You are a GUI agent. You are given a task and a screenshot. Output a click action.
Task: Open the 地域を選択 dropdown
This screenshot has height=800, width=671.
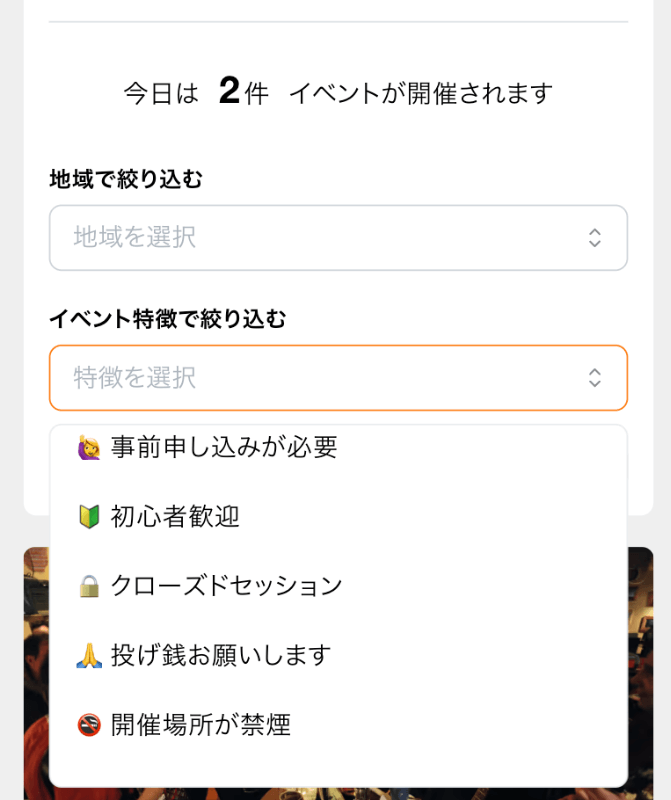click(338, 238)
